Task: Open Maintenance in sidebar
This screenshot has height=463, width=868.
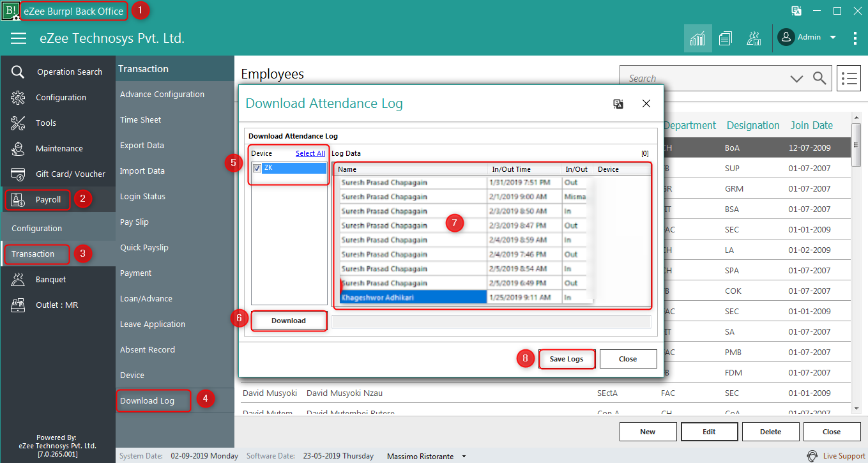Action: pyautogui.click(x=57, y=148)
